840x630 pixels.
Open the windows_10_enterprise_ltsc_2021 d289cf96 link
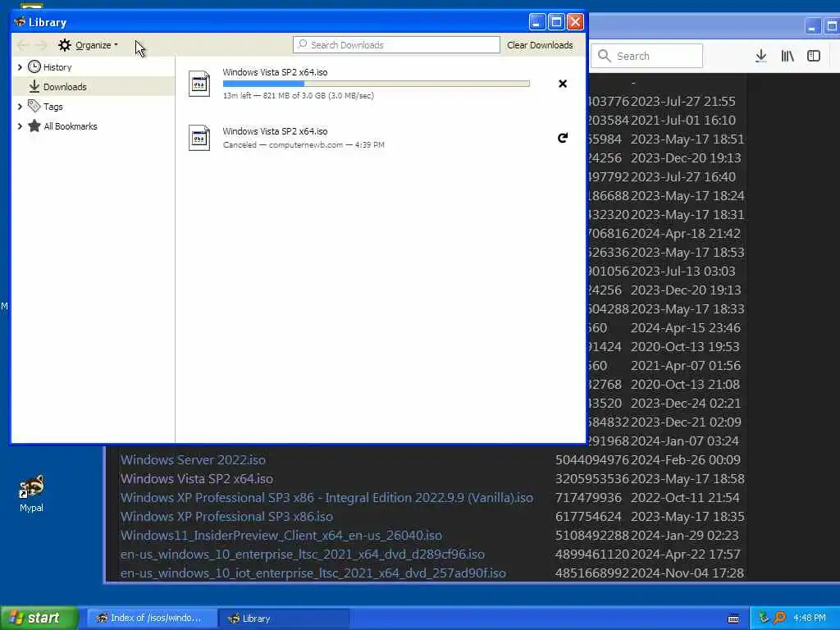point(303,555)
